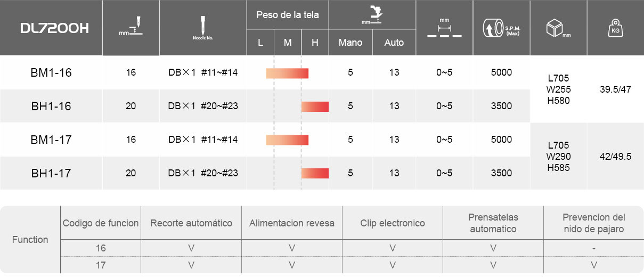
Task: Click the needle bar stroke icon
Action: [131, 27]
